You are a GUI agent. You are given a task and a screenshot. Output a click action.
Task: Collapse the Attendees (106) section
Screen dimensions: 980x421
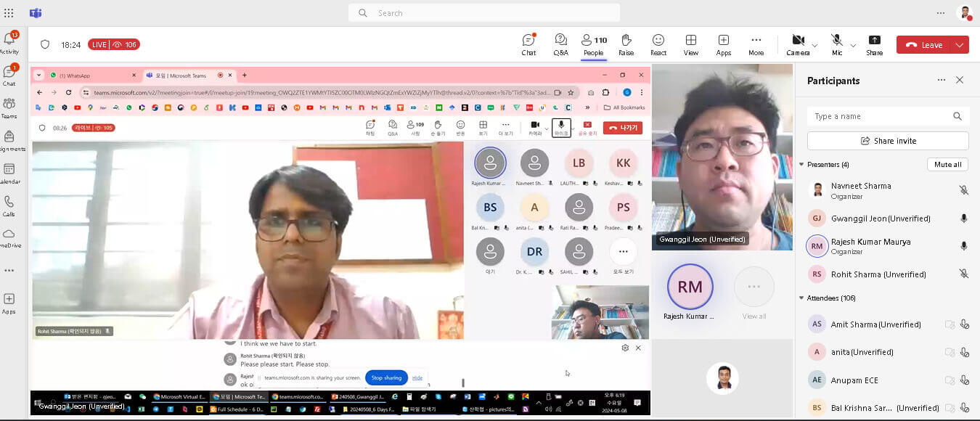click(802, 298)
